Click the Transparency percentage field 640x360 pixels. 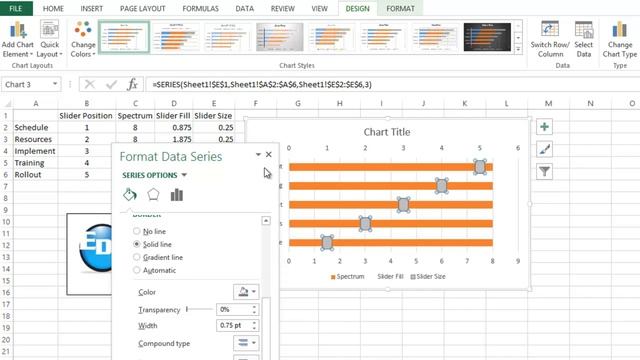(233, 309)
